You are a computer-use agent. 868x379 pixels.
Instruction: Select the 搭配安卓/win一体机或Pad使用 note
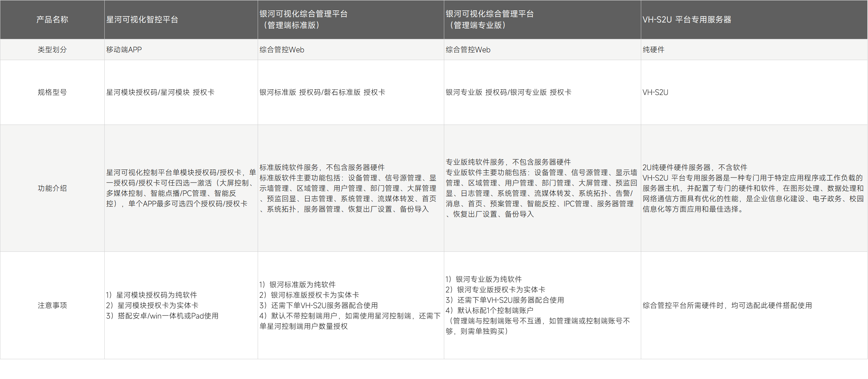162,316
